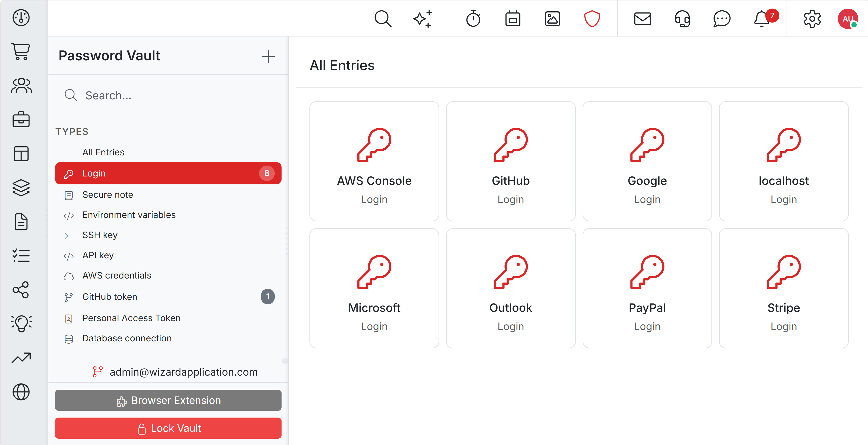Select AWS credentials type filter

[x=169, y=276]
